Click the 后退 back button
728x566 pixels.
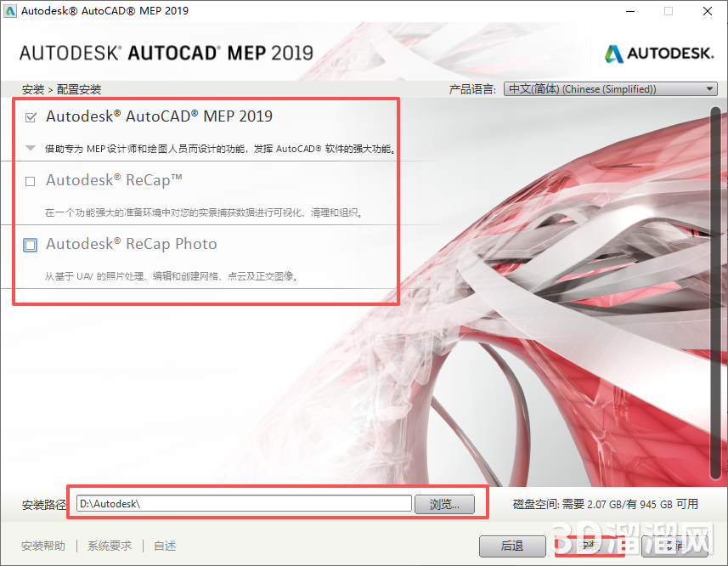point(512,546)
